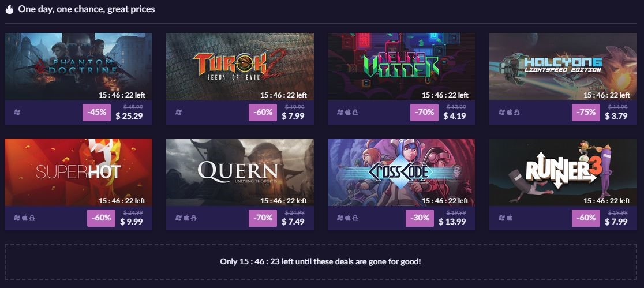Click the $7.99 price for Runner3
Image resolution: width=644 pixels, height=288 pixels.
tap(616, 222)
